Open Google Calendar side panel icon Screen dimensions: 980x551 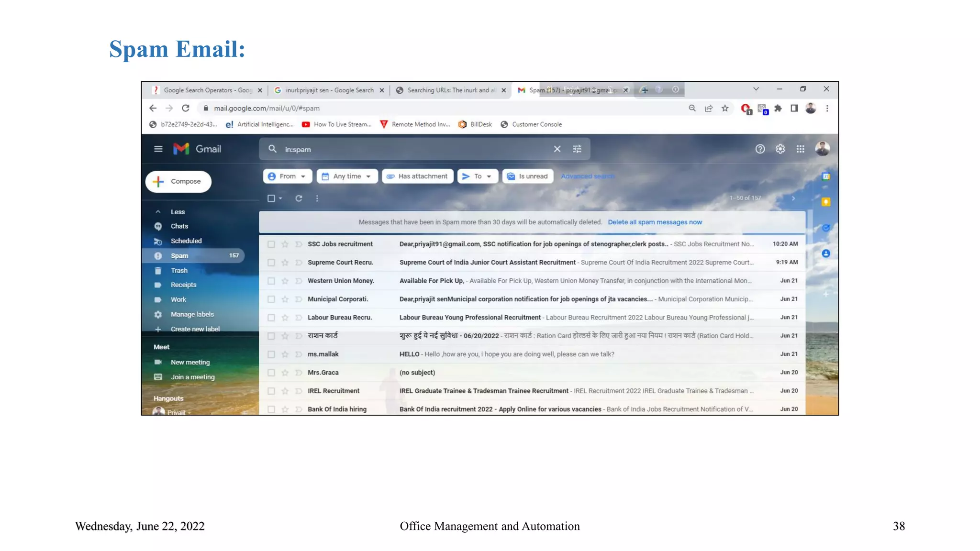[x=826, y=176]
